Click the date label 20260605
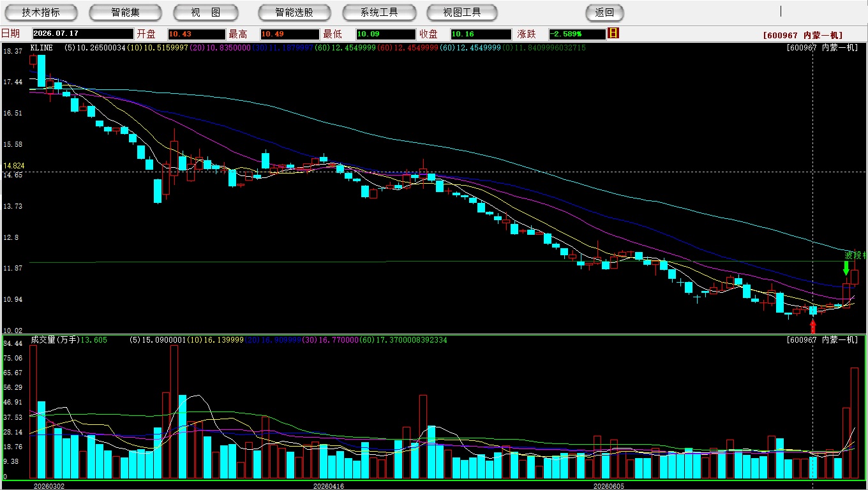The image size is (868, 490). point(609,486)
